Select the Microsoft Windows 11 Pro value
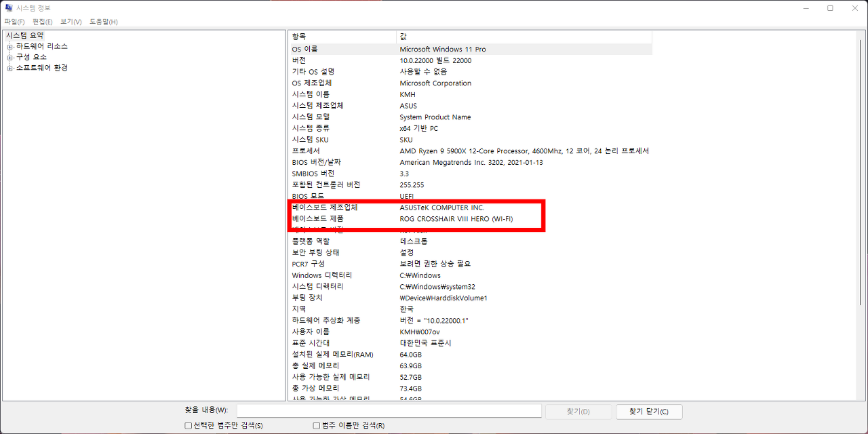This screenshot has height=434, width=868. 443,49
